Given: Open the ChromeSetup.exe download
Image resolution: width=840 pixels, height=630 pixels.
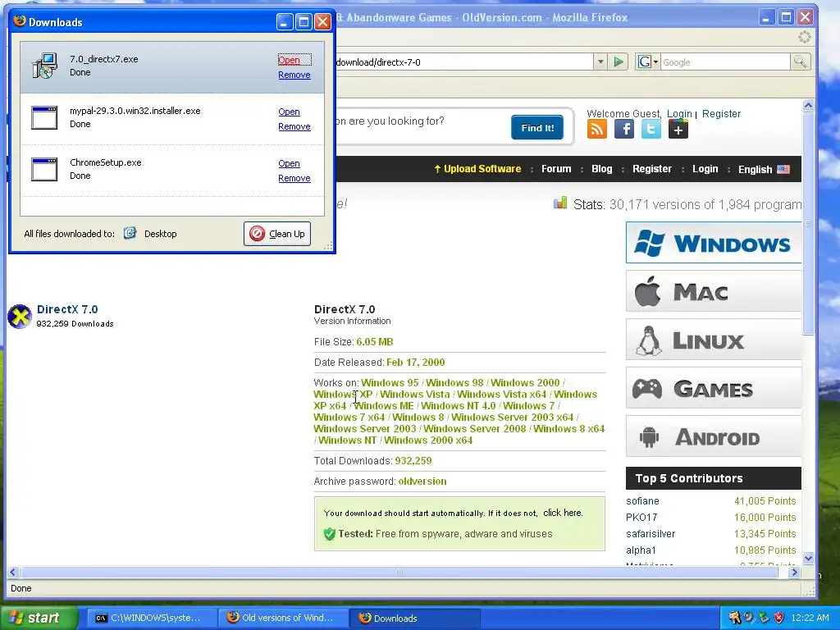Looking at the screenshot, I should (x=289, y=163).
